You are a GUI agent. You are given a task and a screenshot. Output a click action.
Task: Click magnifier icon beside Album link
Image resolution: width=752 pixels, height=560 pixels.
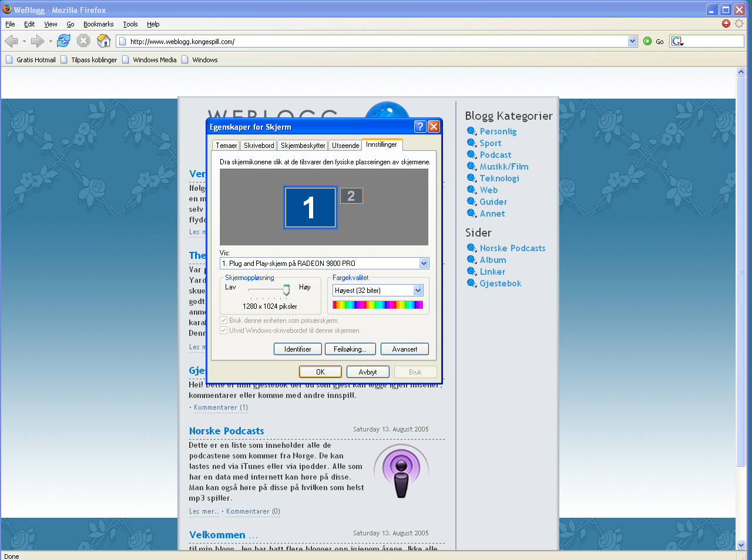pyautogui.click(x=471, y=259)
